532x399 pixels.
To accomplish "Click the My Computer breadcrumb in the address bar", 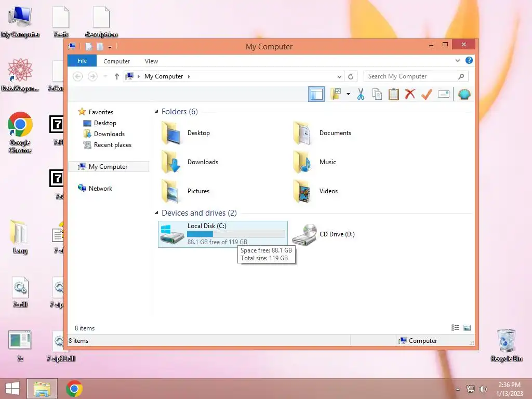I will [x=164, y=76].
